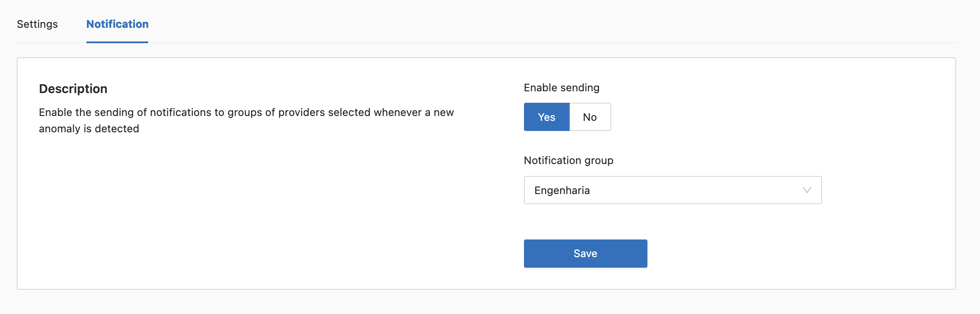Viewport: 980px width, 314px height.
Task: Click the chevron arrow in the group dropdown
Action: point(807,190)
